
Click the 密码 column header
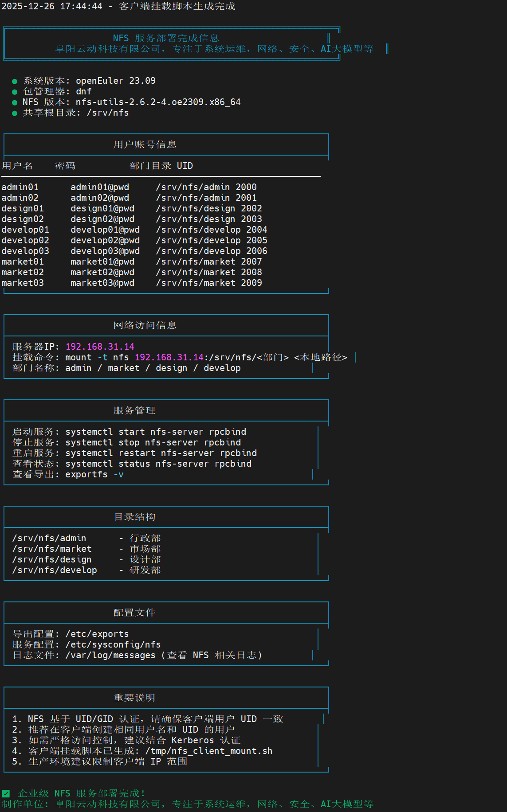pos(65,166)
